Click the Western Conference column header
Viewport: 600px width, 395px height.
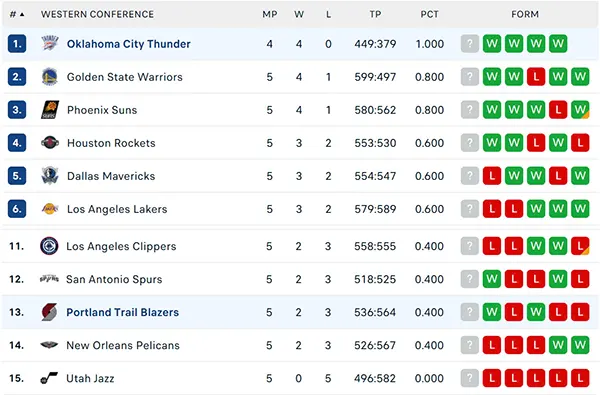[x=98, y=15]
